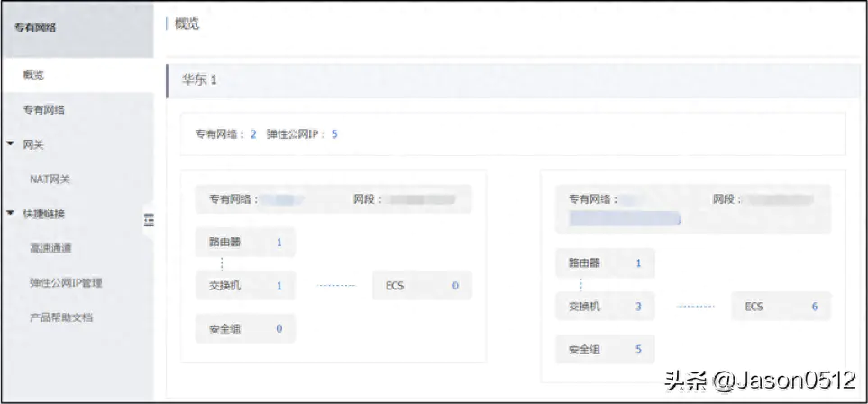Open 安全组 count 5 in right card
The image size is (868, 404).
[638, 349]
